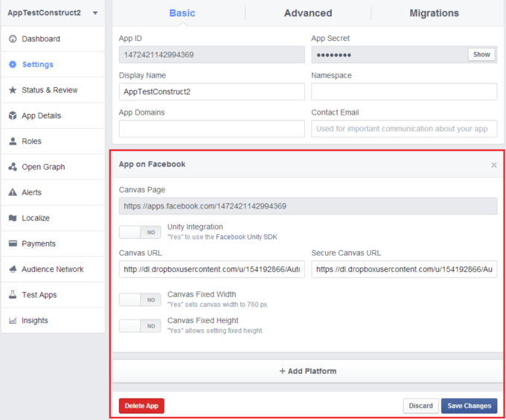Click the Settings gear icon
Viewport: 506px width, 420px height.
[13, 64]
